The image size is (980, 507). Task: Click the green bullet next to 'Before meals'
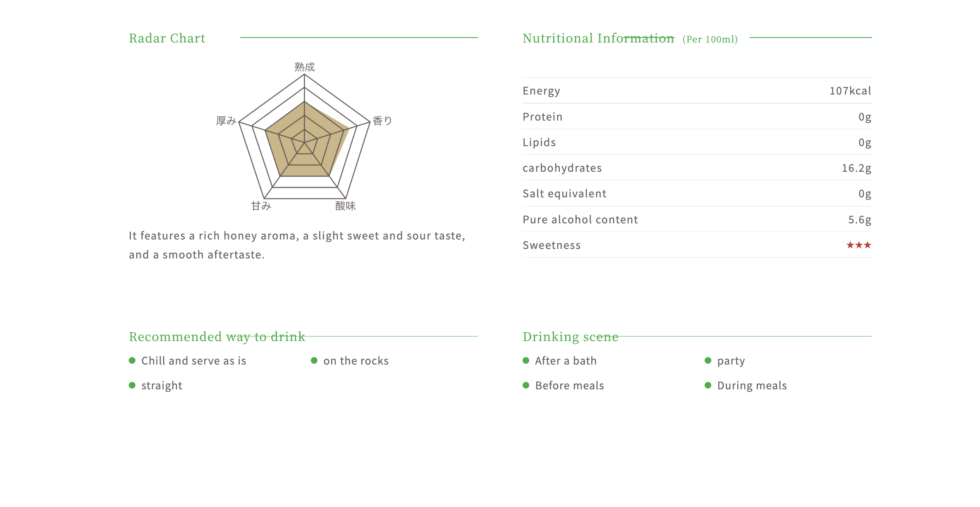coord(526,385)
